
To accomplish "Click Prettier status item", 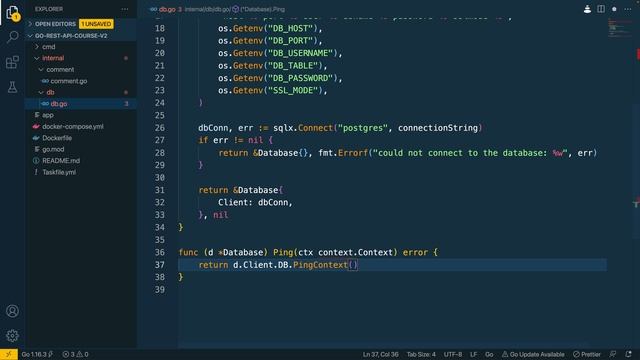I will pyautogui.click(x=587, y=354).
